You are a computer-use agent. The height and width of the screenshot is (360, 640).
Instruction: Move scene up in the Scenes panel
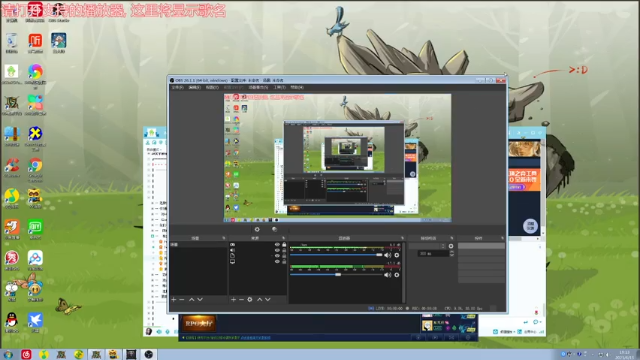(x=191, y=300)
